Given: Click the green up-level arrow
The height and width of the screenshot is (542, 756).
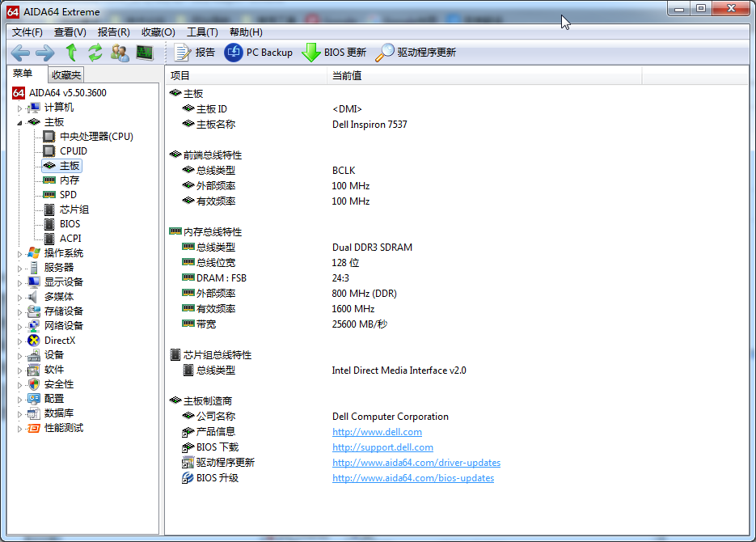Looking at the screenshot, I should 71,52.
